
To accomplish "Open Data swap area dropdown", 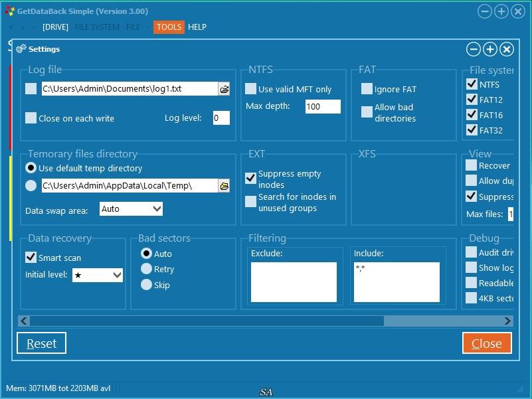I will pyautogui.click(x=131, y=208).
